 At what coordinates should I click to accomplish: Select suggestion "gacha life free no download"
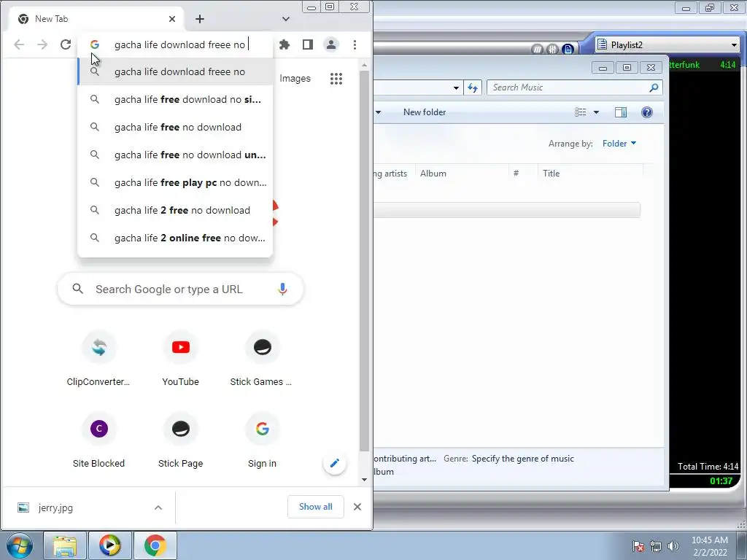pyautogui.click(x=175, y=127)
